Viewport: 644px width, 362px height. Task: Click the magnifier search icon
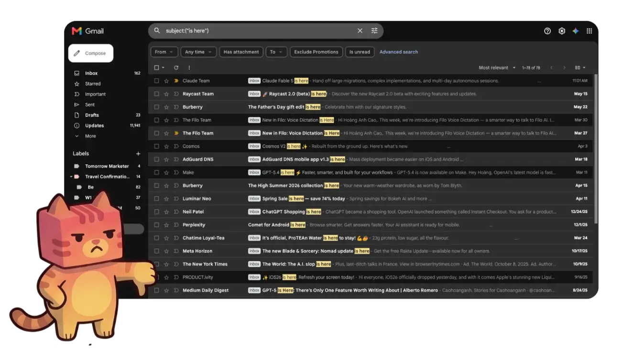[157, 31]
